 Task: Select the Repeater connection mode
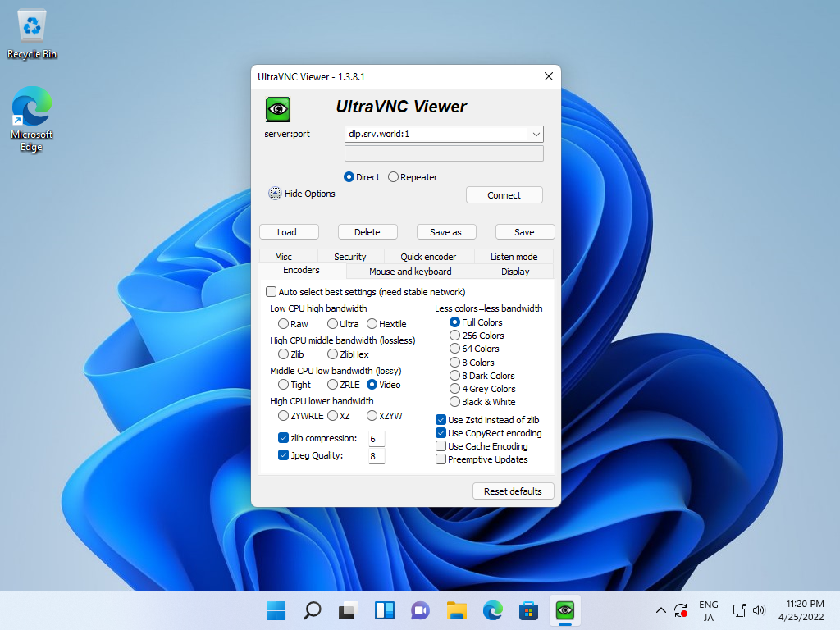tap(392, 176)
